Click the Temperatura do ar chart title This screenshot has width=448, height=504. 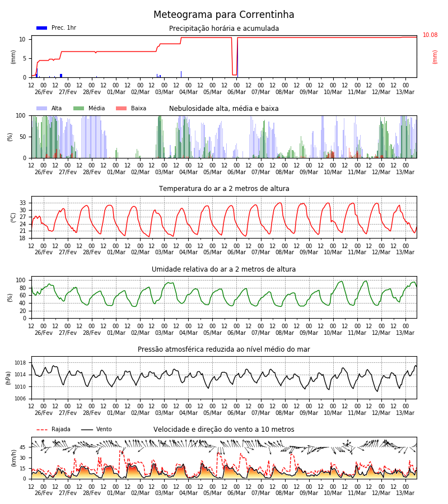click(x=224, y=189)
